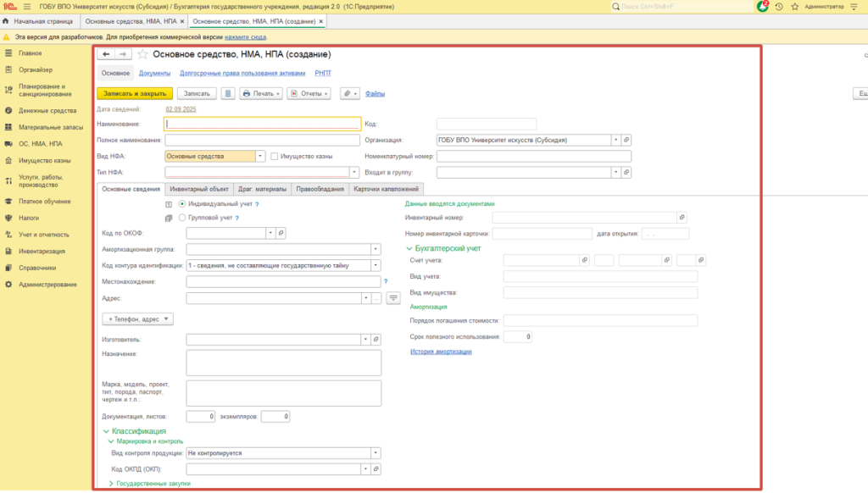Screen dimensions: 868x493
Task: Click the address details icon beside Адрес
Action: (393, 298)
